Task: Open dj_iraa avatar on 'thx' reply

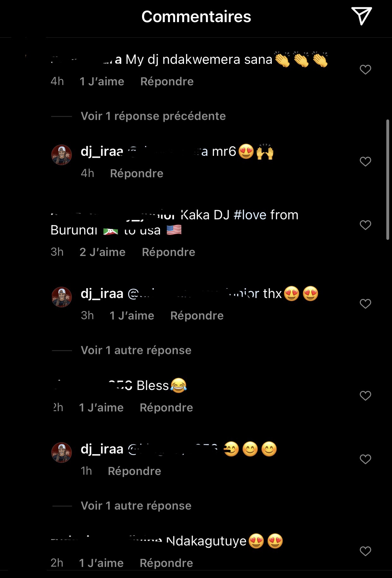Action: (x=62, y=297)
